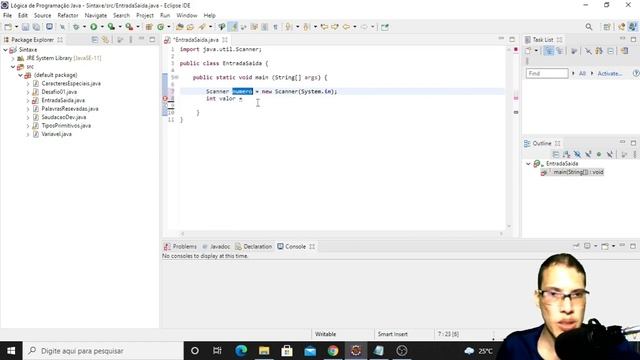Toggle Mark Occurrences highlighted toolbar button
The width and height of the screenshot is (640, 360).
pyautogui.click(x=233, y=27)
